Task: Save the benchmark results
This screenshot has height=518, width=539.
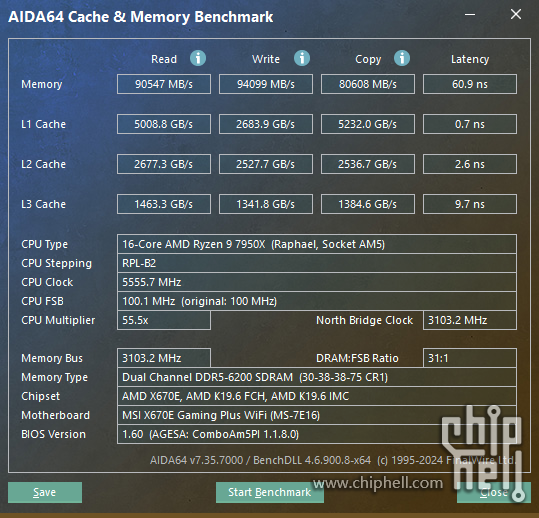Action: click(45, 492)
